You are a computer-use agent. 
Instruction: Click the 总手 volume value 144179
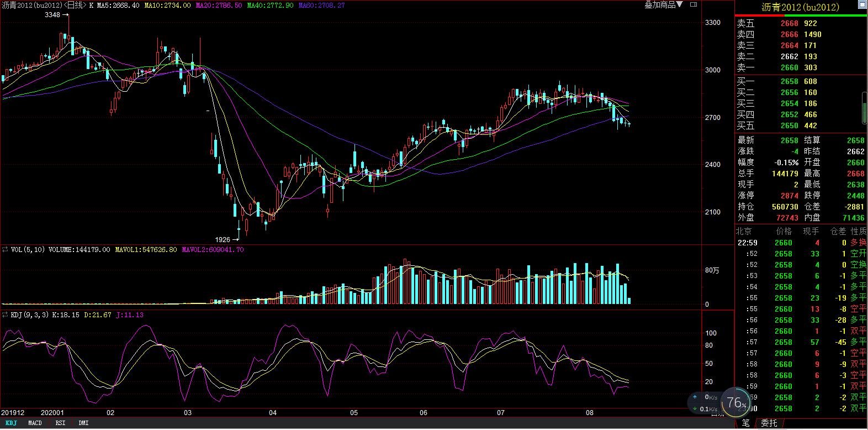785,174
